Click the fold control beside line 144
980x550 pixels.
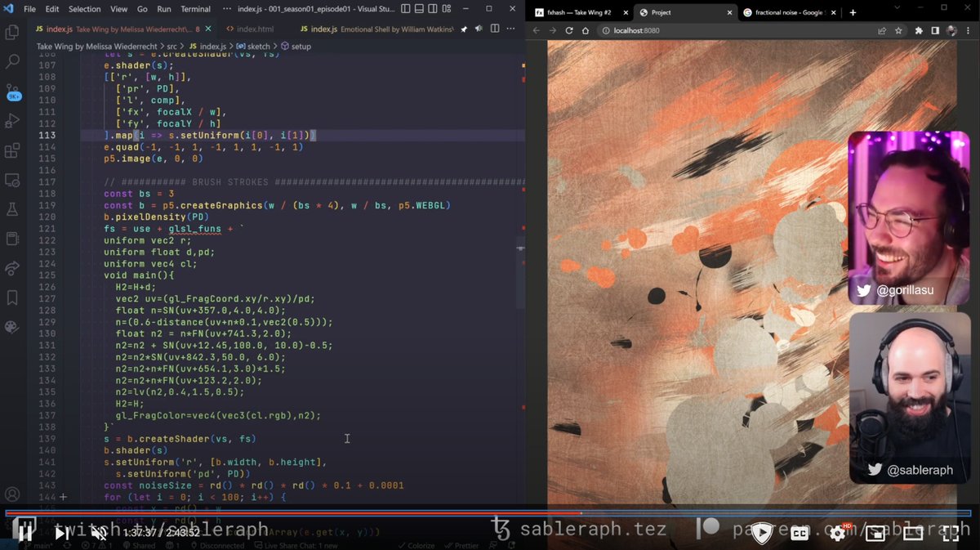click(63, 497)
